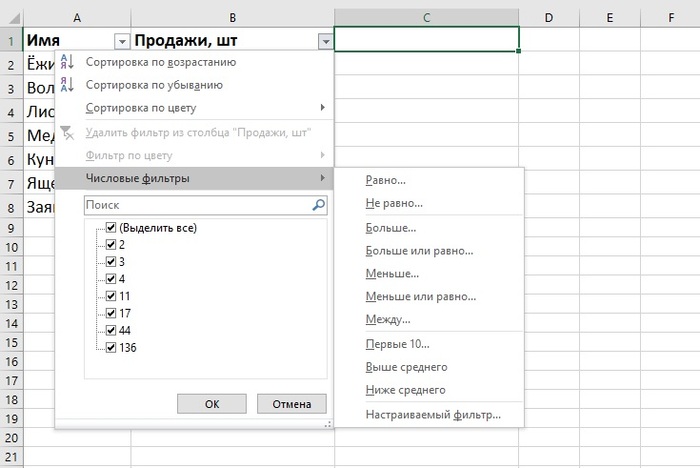700x468 pixels.
Task: Uncheck the value 136 checkbox
Action: tap(111, 348)
